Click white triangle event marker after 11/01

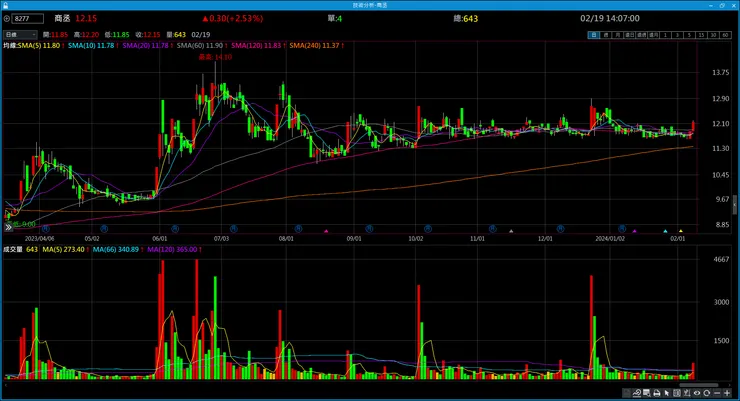511,231
